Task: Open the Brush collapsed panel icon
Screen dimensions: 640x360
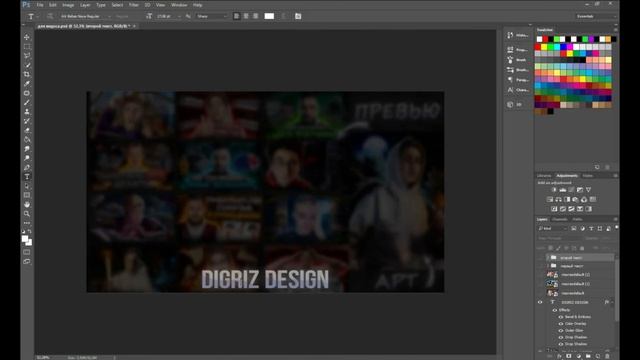Action: [x=510, y=60]
